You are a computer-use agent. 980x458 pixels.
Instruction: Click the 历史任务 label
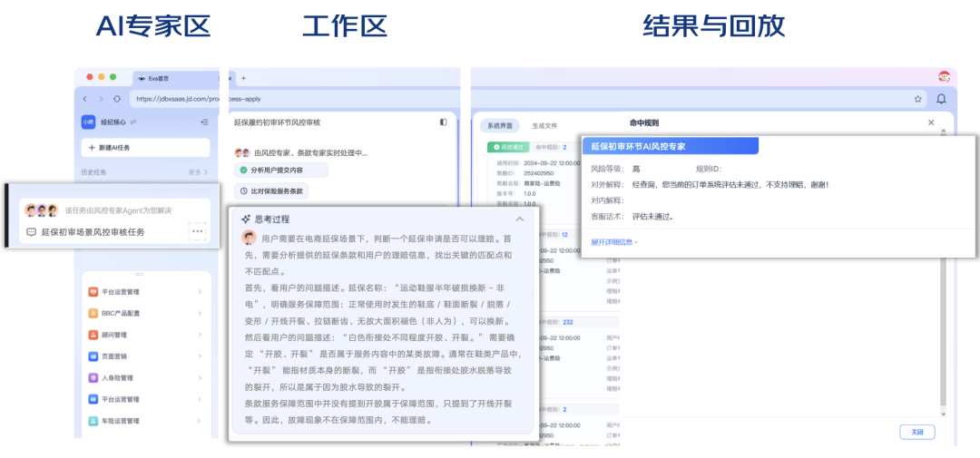pyautogui.click(x=93, y=171)
